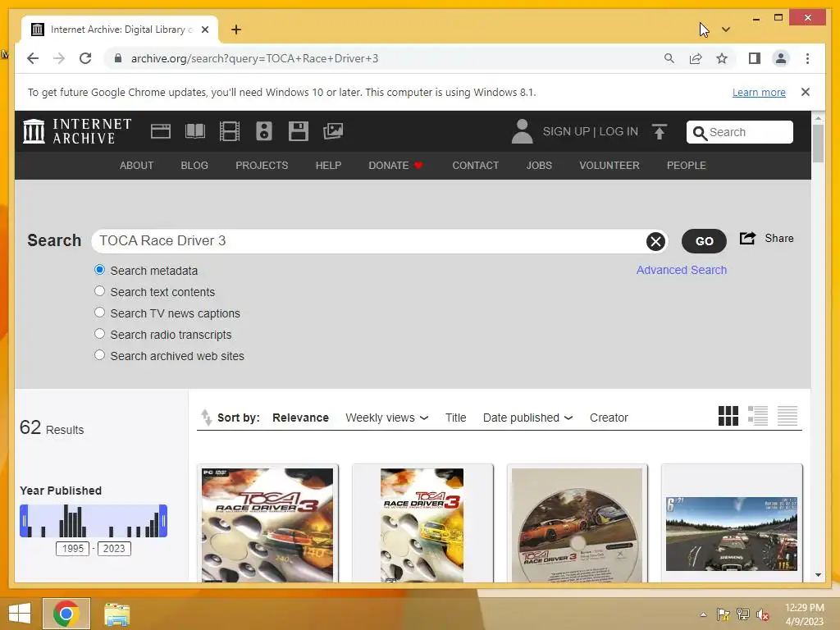The image size is (840, 630).
Task: Open the Video filmstrip icon
Action: (x=230, y=131)
